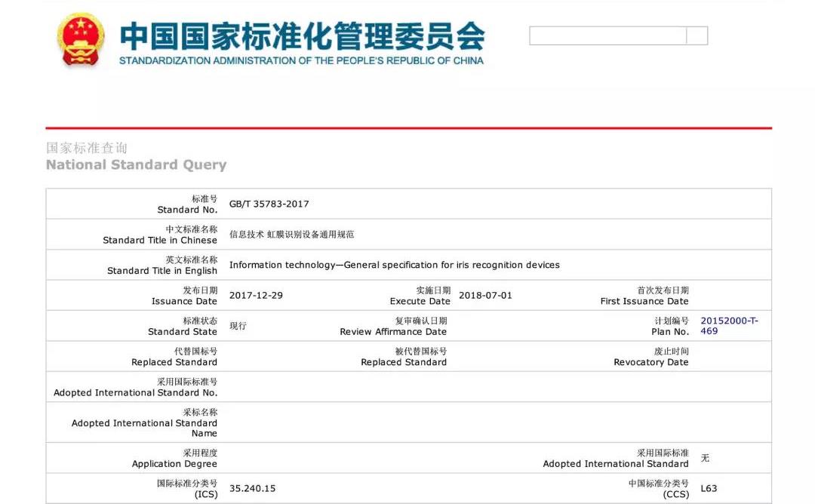Image resolution: width=815 pixels, height=504 pixels.
Task: Click the English title about iris recognition devices
Action: 394,265
